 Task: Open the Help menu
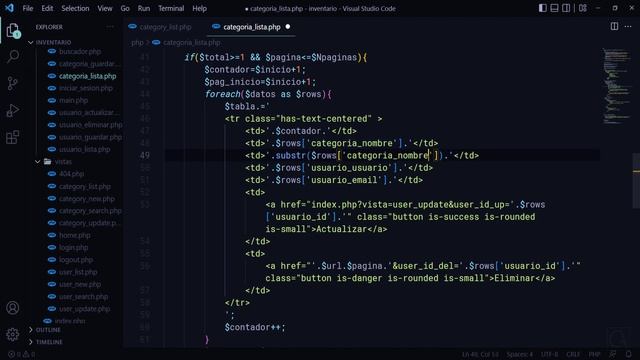tap(199, 8)
